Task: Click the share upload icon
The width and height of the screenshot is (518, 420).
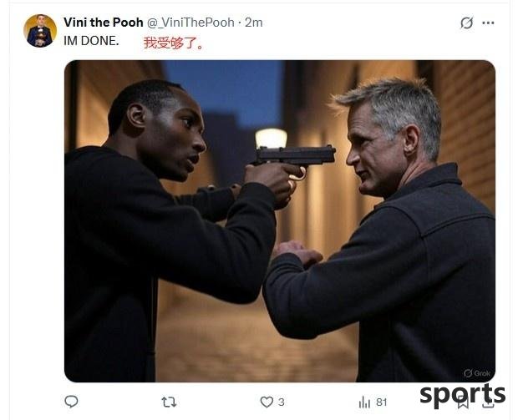Action: pos(488,402)
